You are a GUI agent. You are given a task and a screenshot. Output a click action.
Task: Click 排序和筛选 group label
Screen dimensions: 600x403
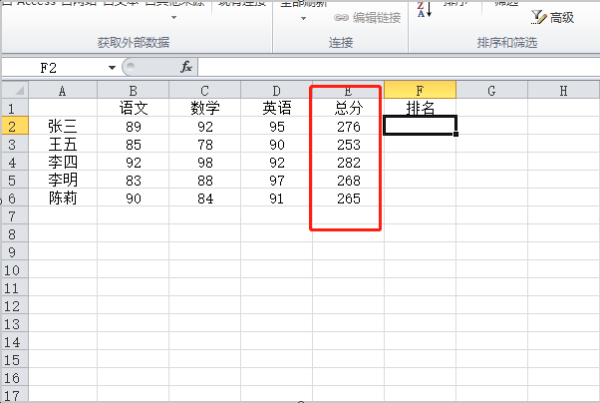coord(507,42)
